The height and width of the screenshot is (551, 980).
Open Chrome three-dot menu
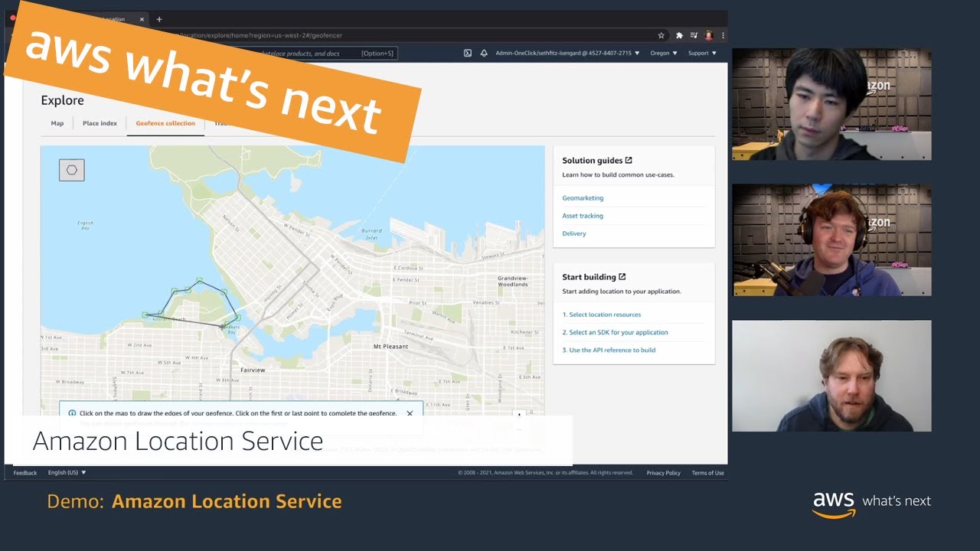(723, 35)
